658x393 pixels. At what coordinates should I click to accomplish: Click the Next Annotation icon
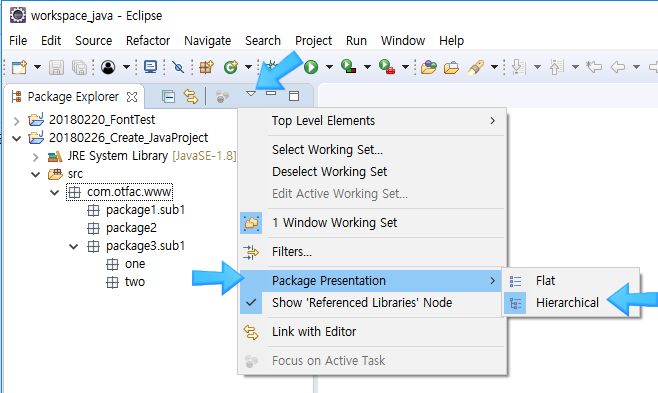[x=519, y=67]
